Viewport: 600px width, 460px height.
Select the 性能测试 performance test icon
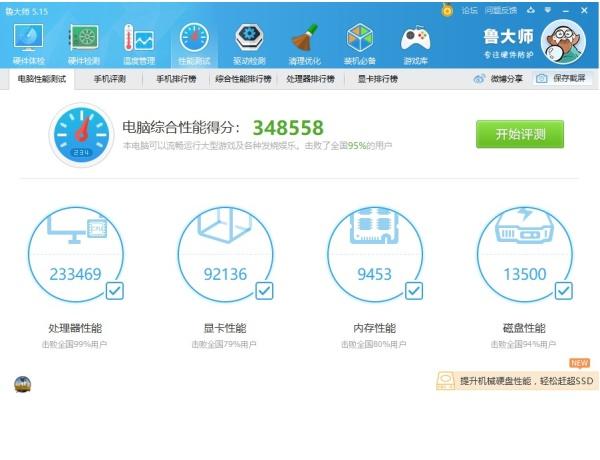[194, 38]
